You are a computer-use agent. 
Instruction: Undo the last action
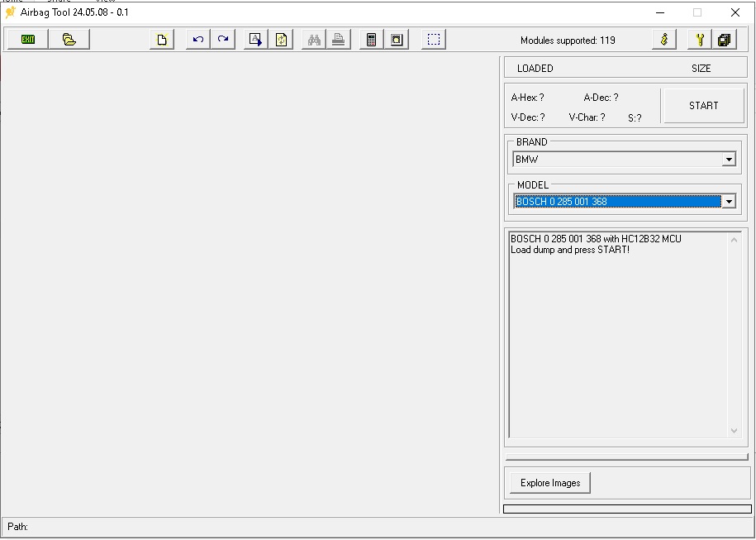pos(197,40)
